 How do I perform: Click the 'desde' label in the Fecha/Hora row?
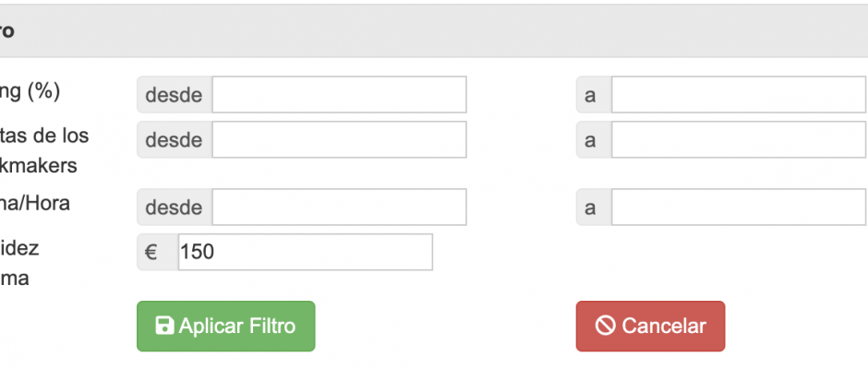coord(174,208)
